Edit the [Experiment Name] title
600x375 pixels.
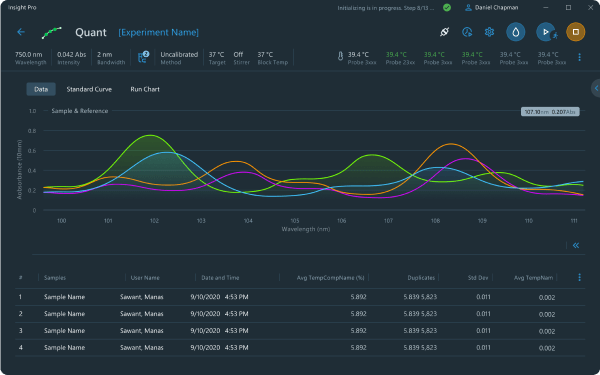click(158, 33)
